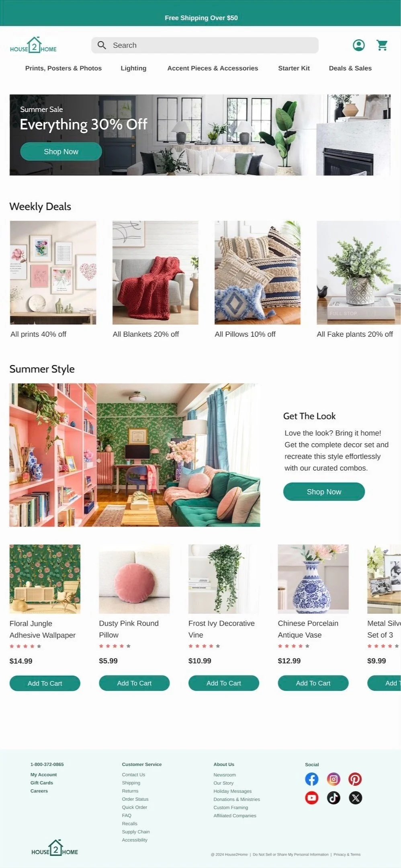Image resolution: width=401 pixels, height=868 pixels.
Task: Visit the Facebook social page
Action: coord(312,779)
